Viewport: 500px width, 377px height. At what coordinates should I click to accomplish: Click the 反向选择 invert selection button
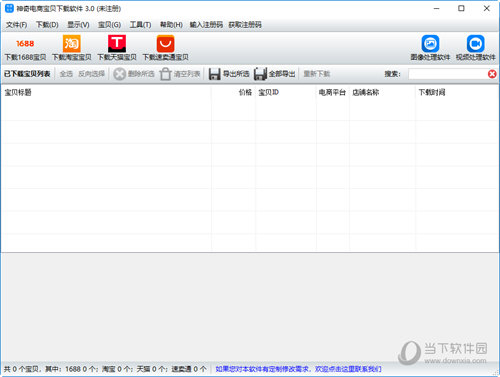[92, 74]
